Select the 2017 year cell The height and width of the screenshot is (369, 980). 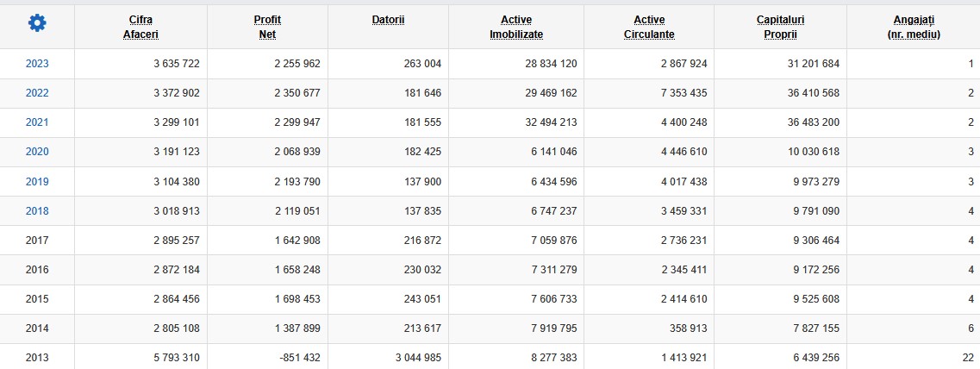(x=37, y=241)
